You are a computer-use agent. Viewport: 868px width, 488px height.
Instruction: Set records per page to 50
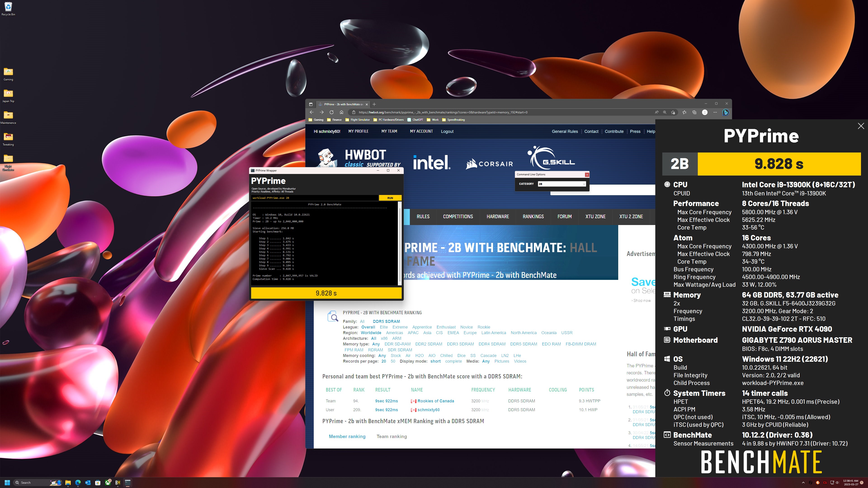[393, 361]
